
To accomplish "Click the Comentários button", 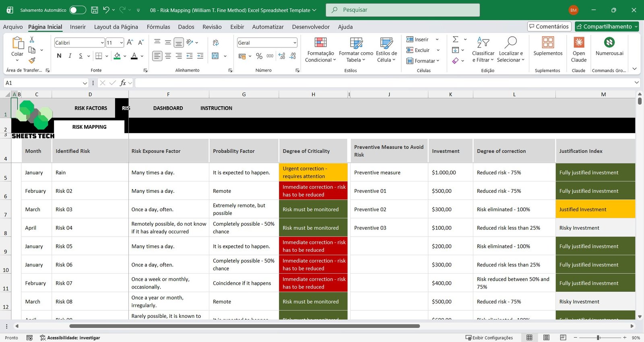I will pos(549,27).
